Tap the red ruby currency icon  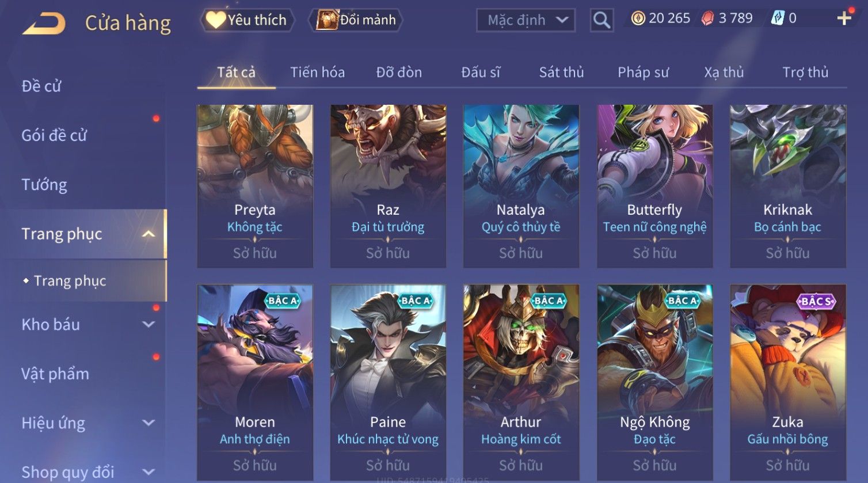point(707,18)
